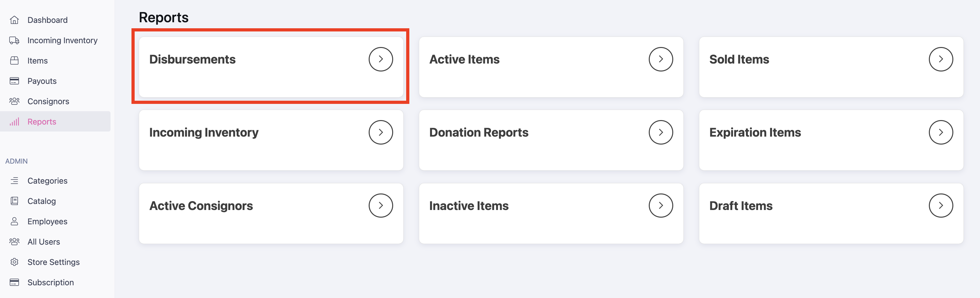980x298 pixels.
Task: Open Sold Items report arrow
Action: pyautogui.click(x=940, y=59)
